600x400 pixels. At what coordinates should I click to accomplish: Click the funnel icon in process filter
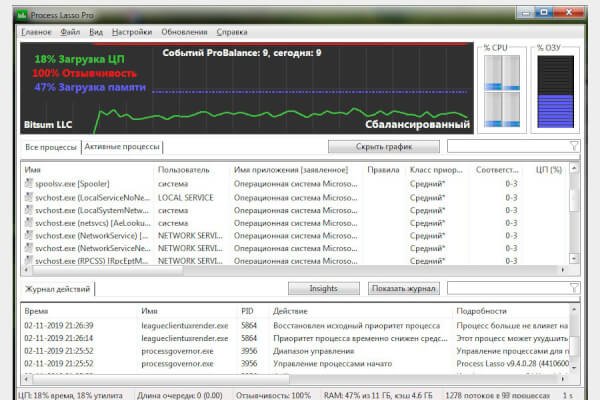click(574, 146)
